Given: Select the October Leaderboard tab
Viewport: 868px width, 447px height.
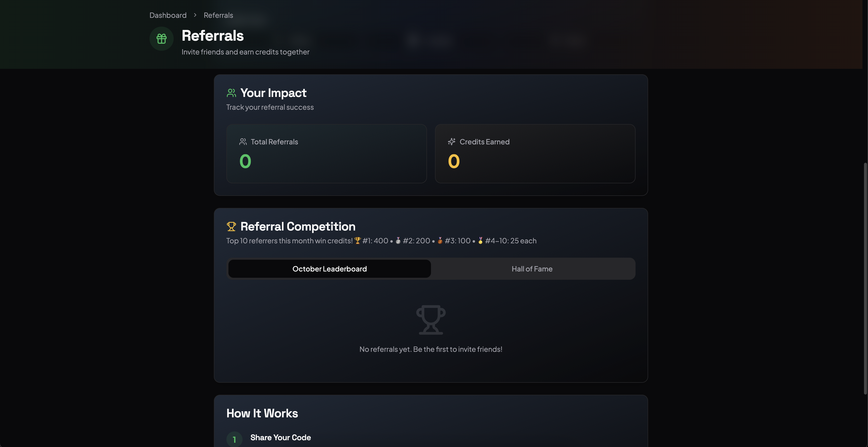Looking at the screenshot, I should coord(329,269).
